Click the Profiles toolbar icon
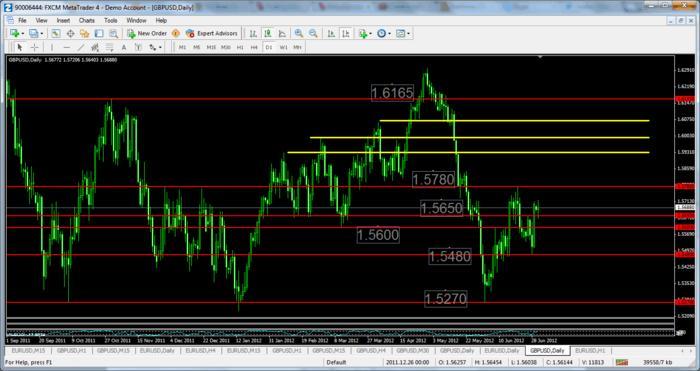 click(33, 33)
